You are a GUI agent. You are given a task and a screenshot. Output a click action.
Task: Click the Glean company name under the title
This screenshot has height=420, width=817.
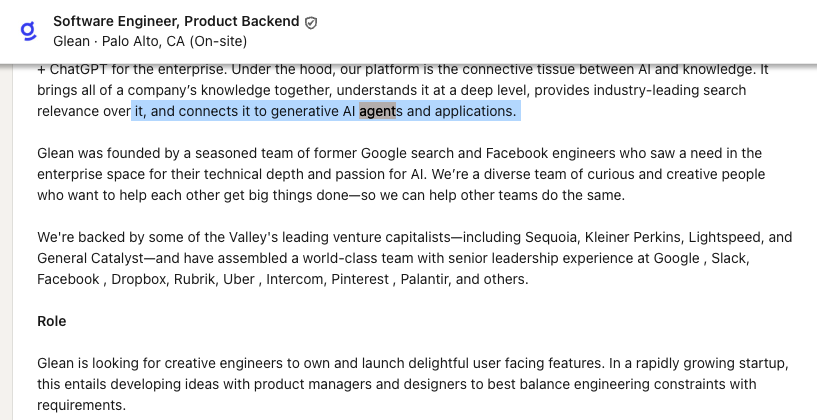click(x=72, y=41)
